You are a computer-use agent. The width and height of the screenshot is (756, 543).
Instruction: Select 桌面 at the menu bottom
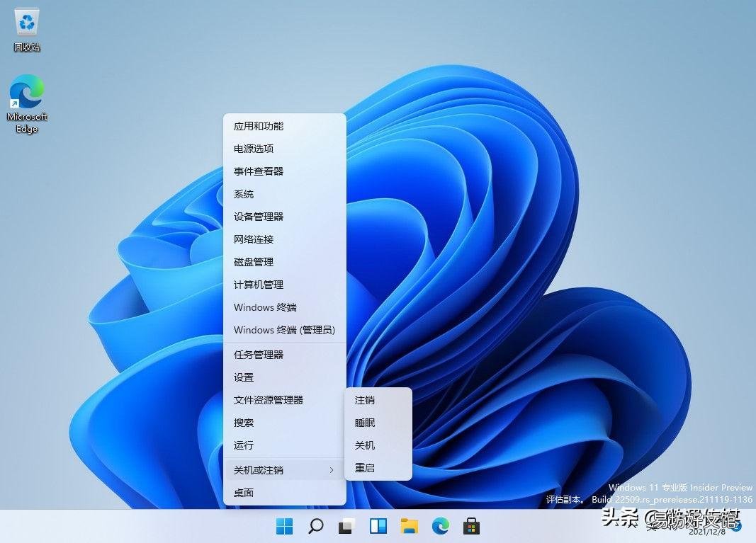tap(285, 493)
